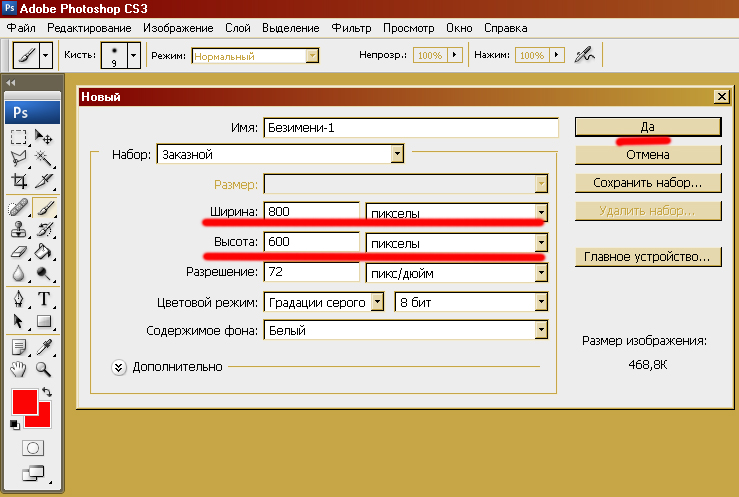
Task: Open the Слой menu
Action: point(238,28)
